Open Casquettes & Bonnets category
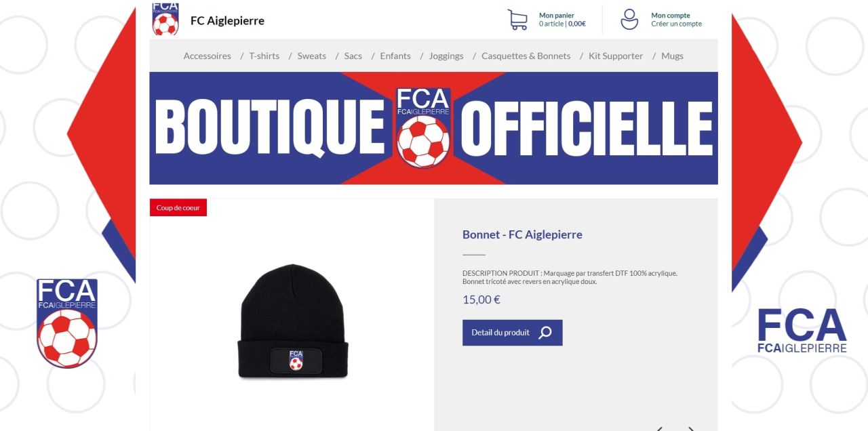The height and width of the screenshot is (431, 868). pos(526,56)
